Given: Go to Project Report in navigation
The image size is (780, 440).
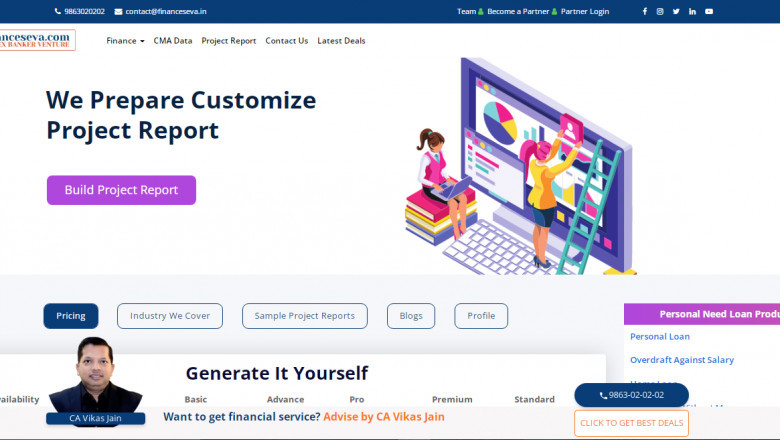Looking at the screenshot, I should point(228,41).
